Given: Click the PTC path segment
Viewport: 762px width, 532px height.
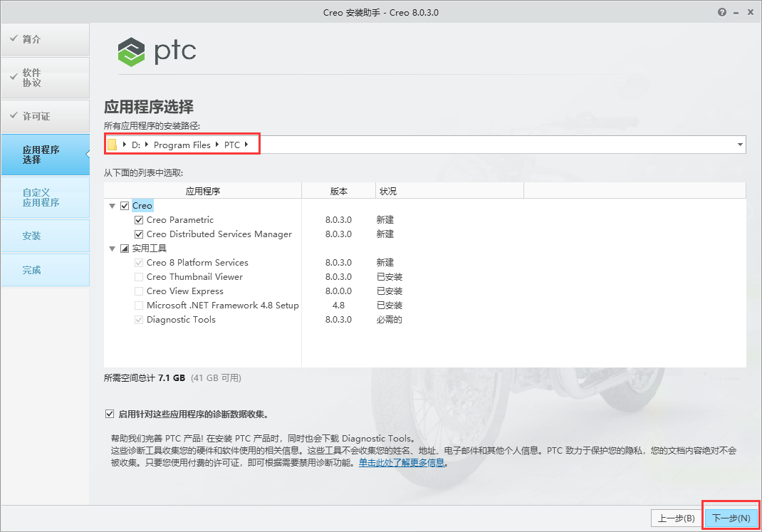Looking at the screenshot, I should pyautogui.click(x=232, y=145).
